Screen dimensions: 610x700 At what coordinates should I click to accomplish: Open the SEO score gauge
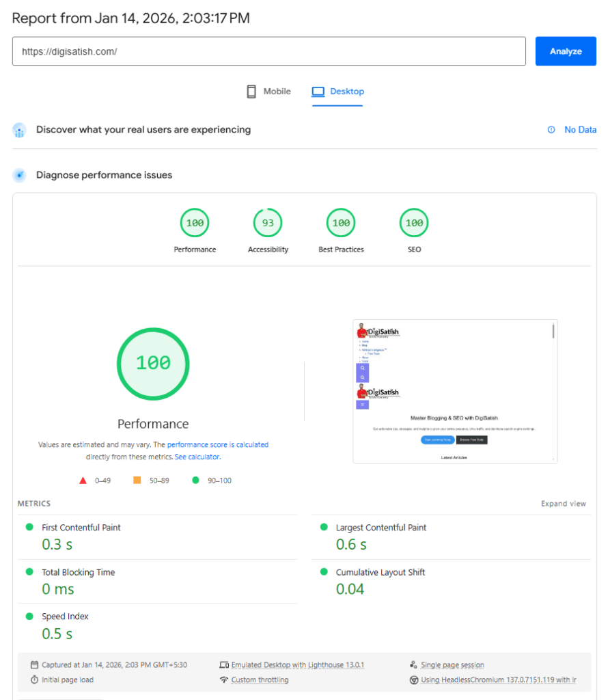click(414, 223)
